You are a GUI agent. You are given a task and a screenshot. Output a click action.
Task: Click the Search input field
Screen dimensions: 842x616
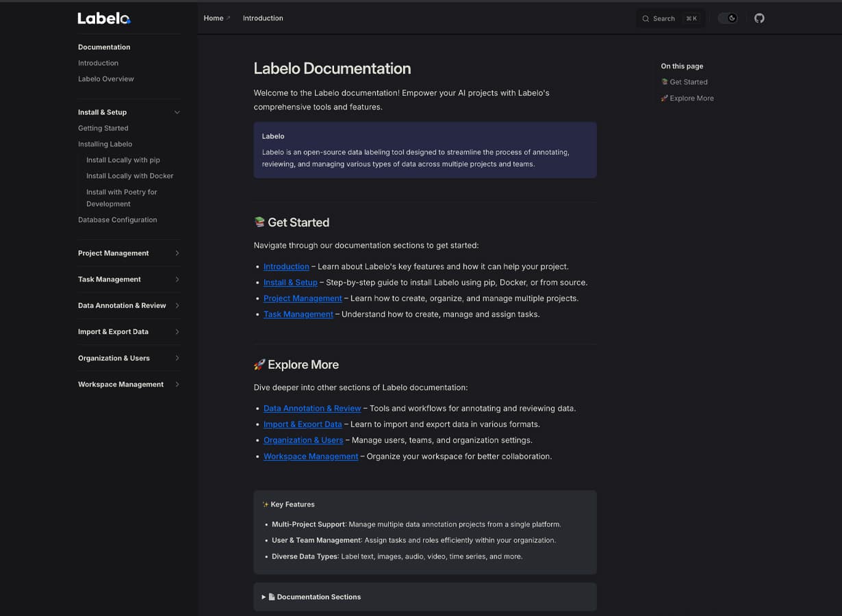click(670, 18)
